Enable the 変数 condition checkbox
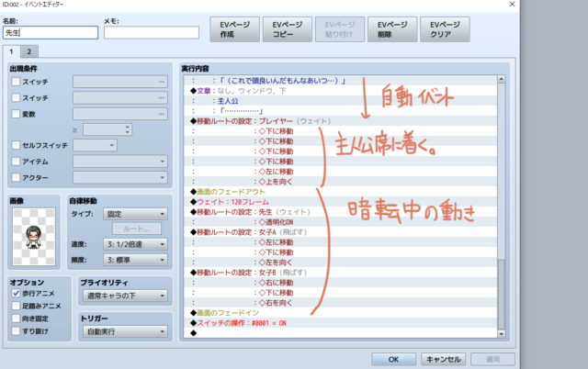The height and width of the screenshot is (369, 588). click(16, 114)
